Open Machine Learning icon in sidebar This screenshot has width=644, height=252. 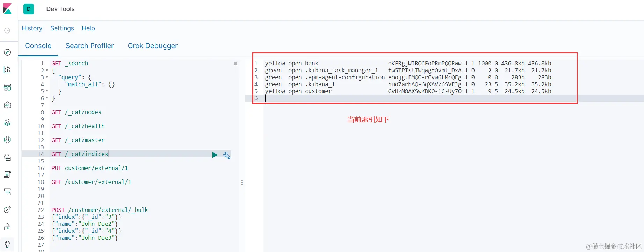(7, 140)
